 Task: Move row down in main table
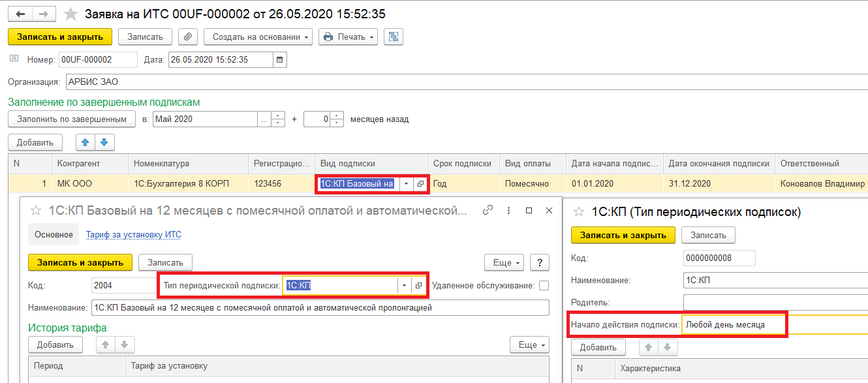(x=104, y=142)
